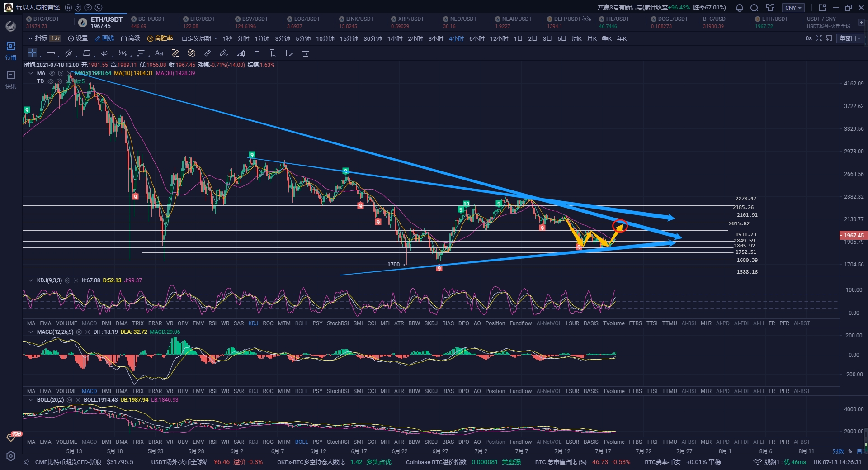This screenshot has width=868, height=470.
Task: Collapse the MACD(12,26,9) indicator panel
Action: click(x=31, y=332)
